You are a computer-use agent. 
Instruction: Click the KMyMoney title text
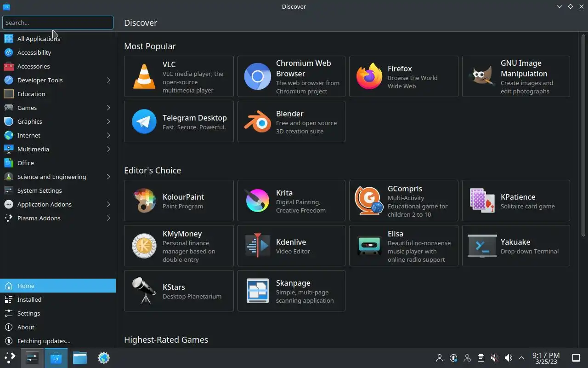click(182, 234)
